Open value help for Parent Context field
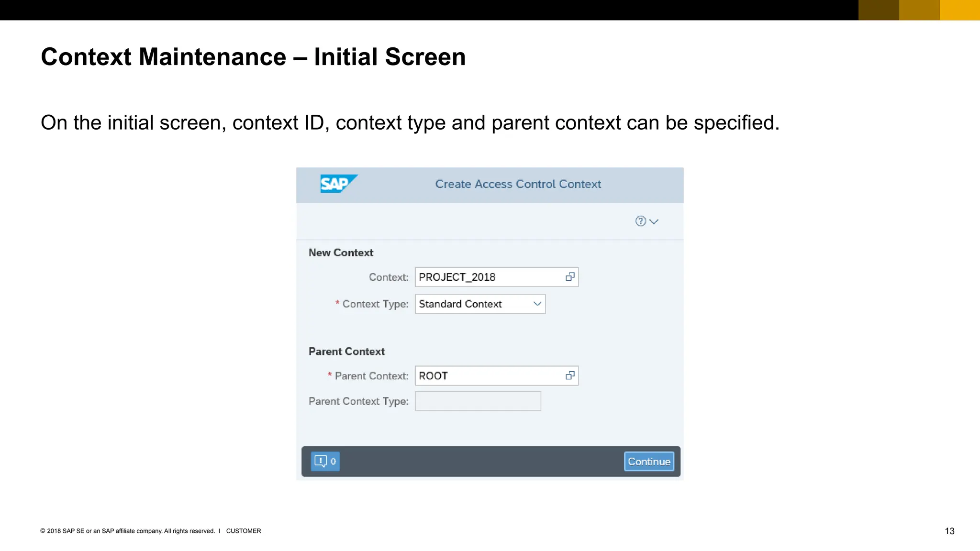 (570, 375)
